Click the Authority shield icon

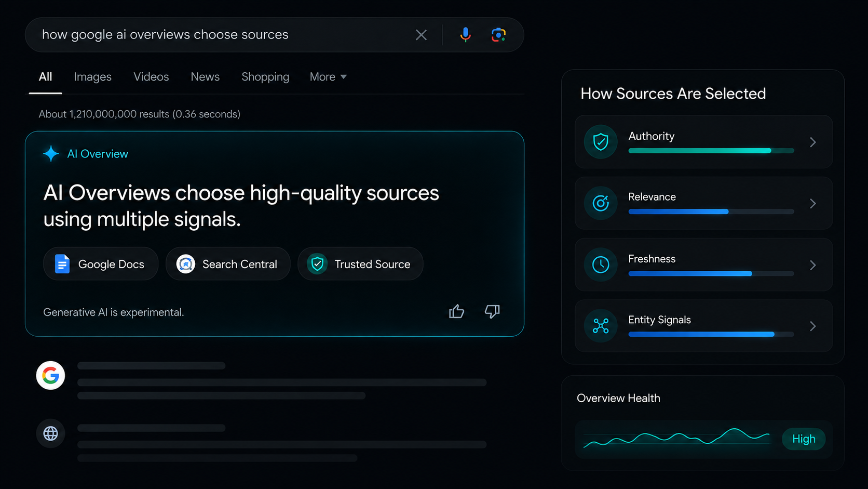pyautogui.click(x=601, y=141)
